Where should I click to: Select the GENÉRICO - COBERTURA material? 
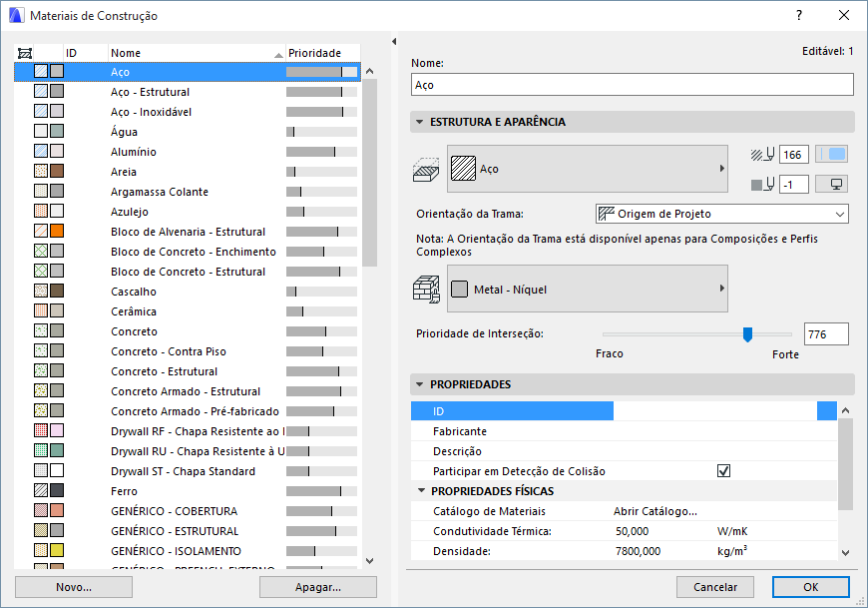pos(188,510)
